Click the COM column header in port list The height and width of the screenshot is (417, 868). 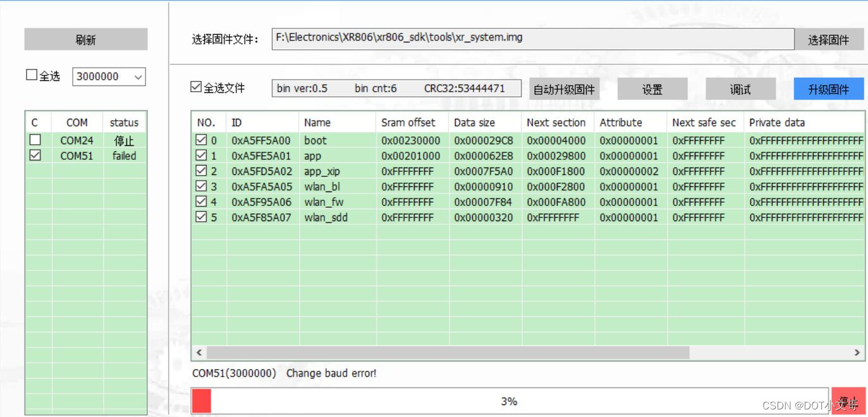tap(77, 123)
